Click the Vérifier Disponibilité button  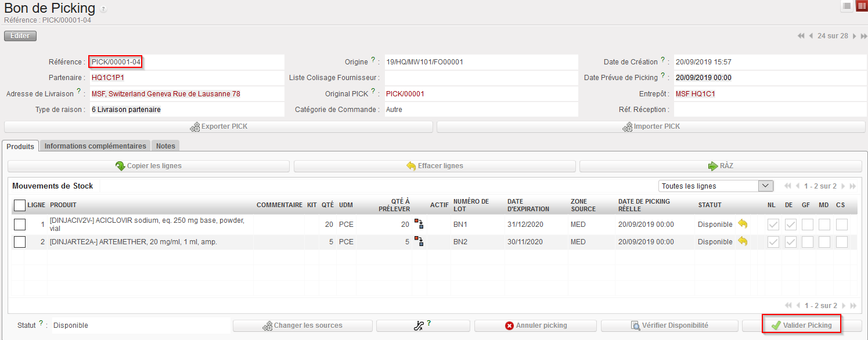pos(669,325)
